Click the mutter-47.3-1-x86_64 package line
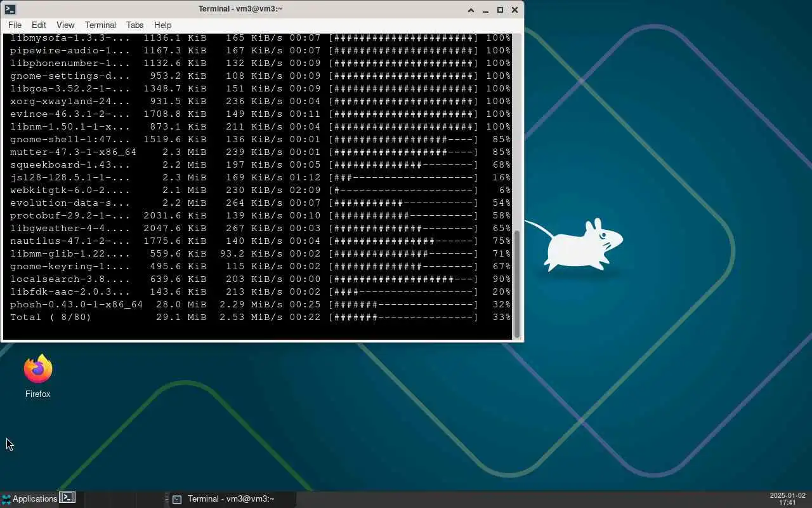Image resolution: width=812 pixels, height=508 pixels. 260,152
